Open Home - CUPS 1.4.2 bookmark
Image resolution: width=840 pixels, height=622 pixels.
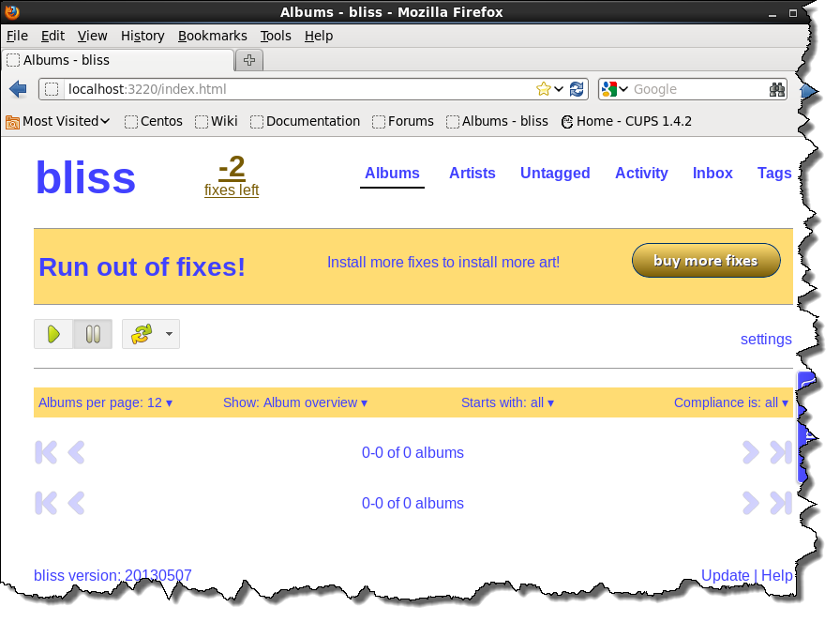click(627, 122)
